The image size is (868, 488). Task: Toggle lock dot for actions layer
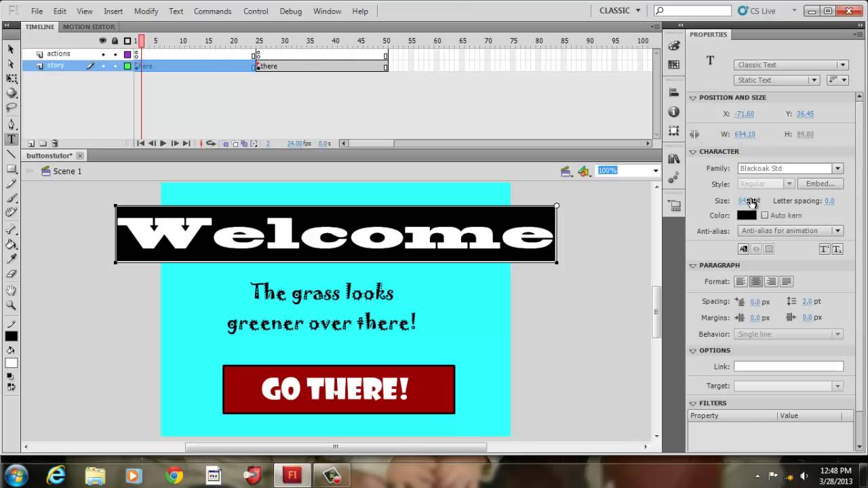(x=115, y=54)
